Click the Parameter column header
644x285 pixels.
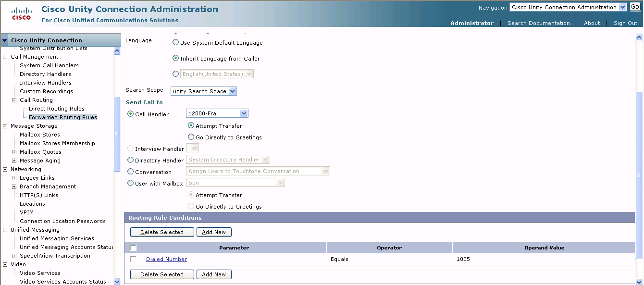pos(234,248)
